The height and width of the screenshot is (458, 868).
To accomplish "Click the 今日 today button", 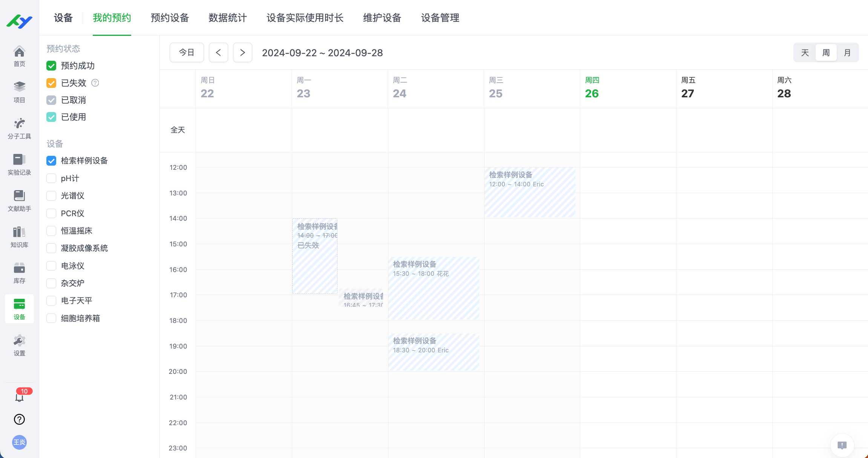I will [187, 52].
